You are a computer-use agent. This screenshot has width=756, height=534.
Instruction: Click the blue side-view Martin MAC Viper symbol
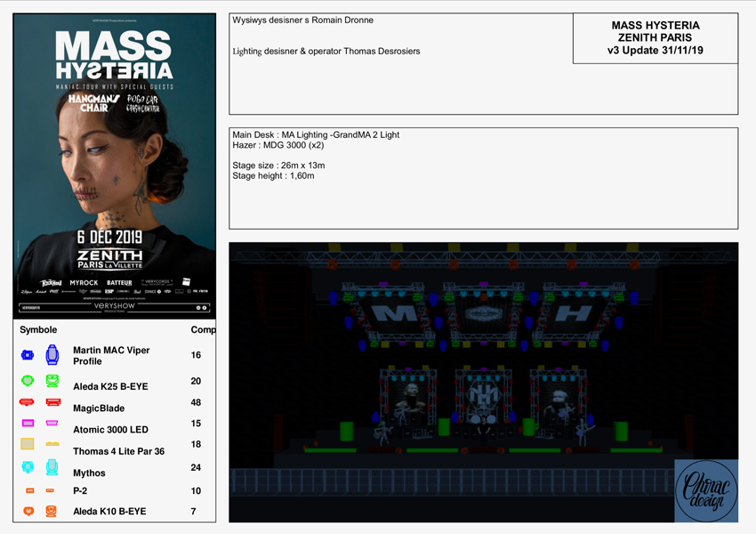[52, 354]
